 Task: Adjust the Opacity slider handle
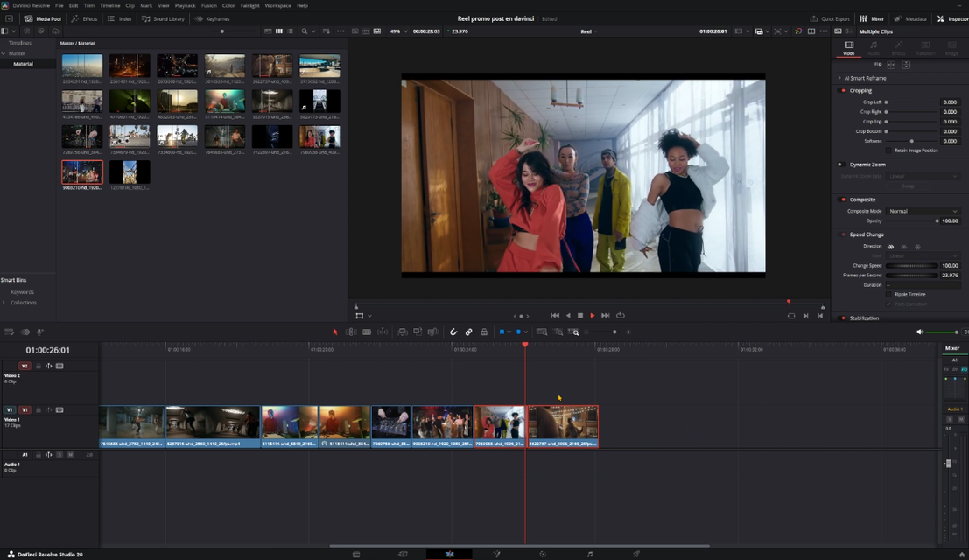[x=936, y=220]
